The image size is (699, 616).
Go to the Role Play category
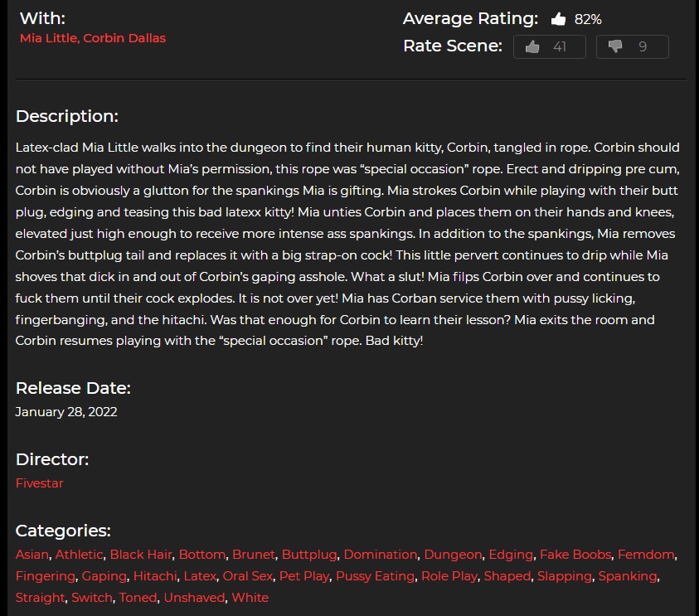tap(449, 575)
